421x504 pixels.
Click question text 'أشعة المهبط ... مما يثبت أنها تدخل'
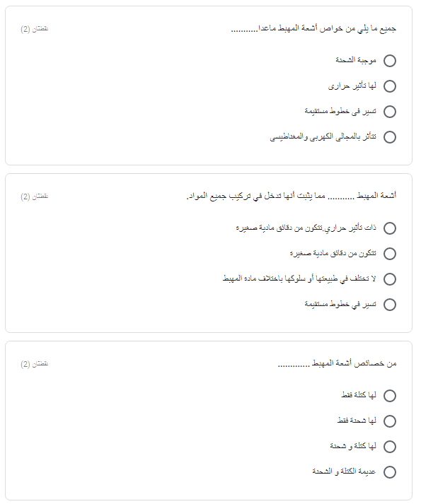pyautogui.click(x=292, y=196)
